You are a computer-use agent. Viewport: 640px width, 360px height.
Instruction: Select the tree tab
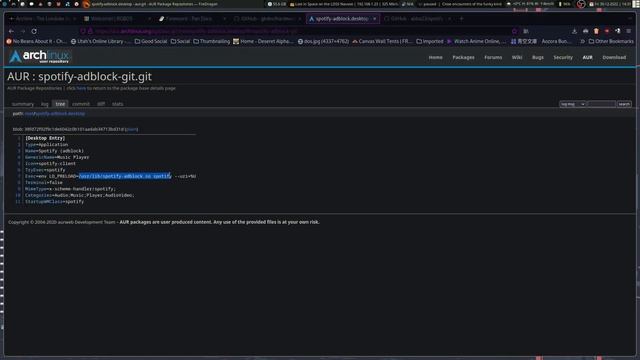click(x=60, y=104)
